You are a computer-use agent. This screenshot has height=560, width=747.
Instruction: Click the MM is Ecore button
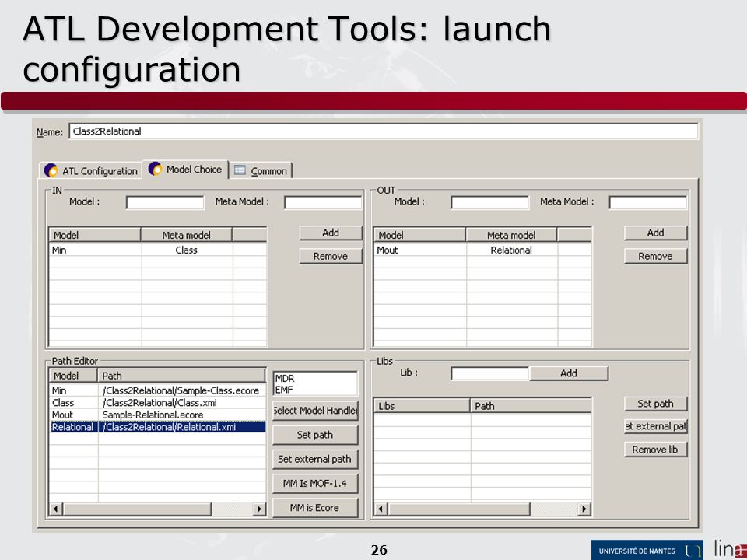coord(315,508)
